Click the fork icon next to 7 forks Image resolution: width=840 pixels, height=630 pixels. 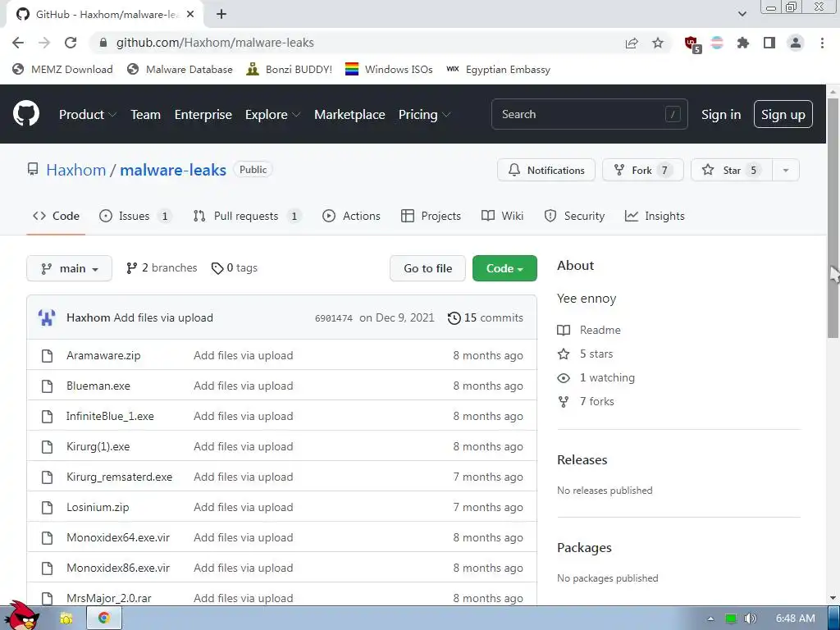(x=564, y=402)
